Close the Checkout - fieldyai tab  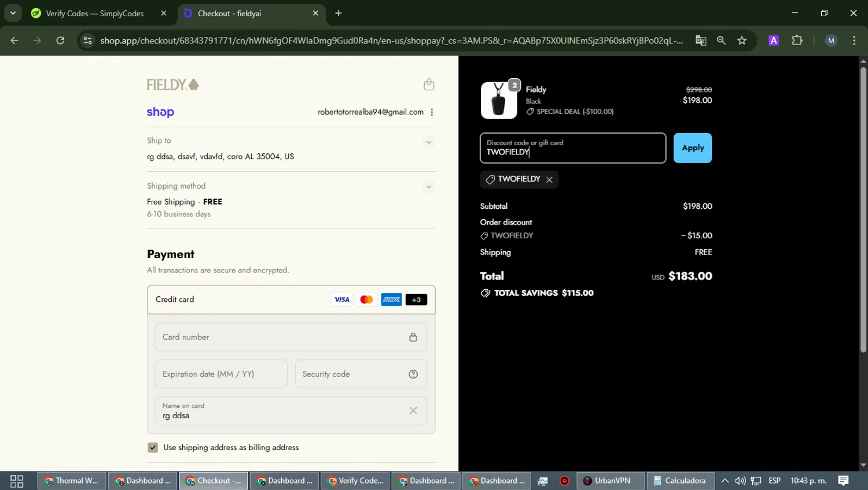[315, 13]
